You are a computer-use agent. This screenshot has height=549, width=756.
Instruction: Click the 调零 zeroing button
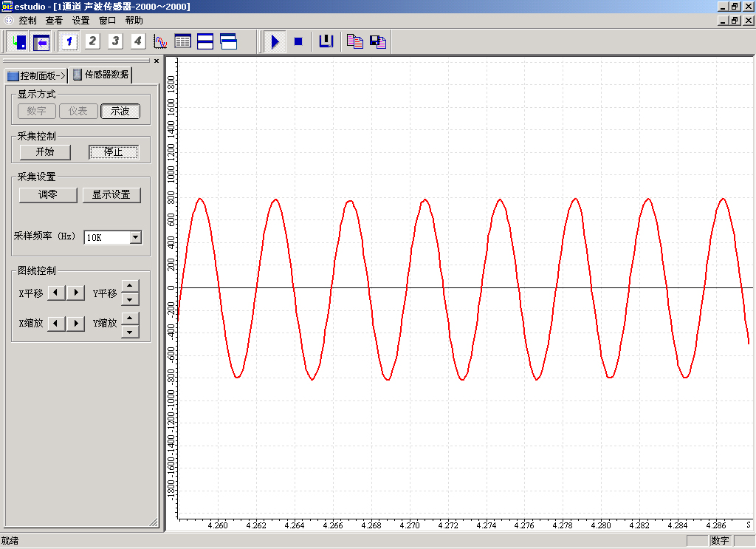tap(48, 195)
